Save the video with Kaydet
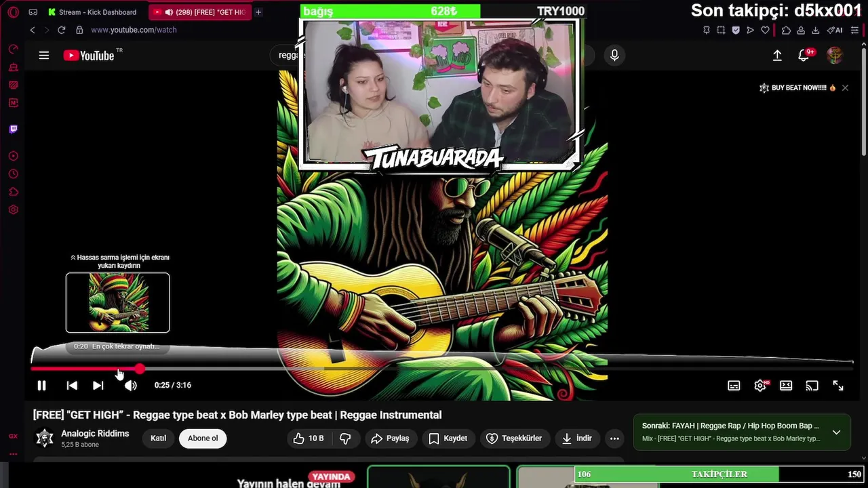 tap(448, 439)
